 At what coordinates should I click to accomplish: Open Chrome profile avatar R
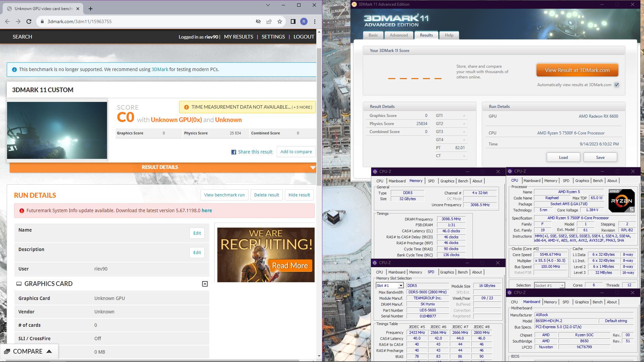(x=304, y=21)
